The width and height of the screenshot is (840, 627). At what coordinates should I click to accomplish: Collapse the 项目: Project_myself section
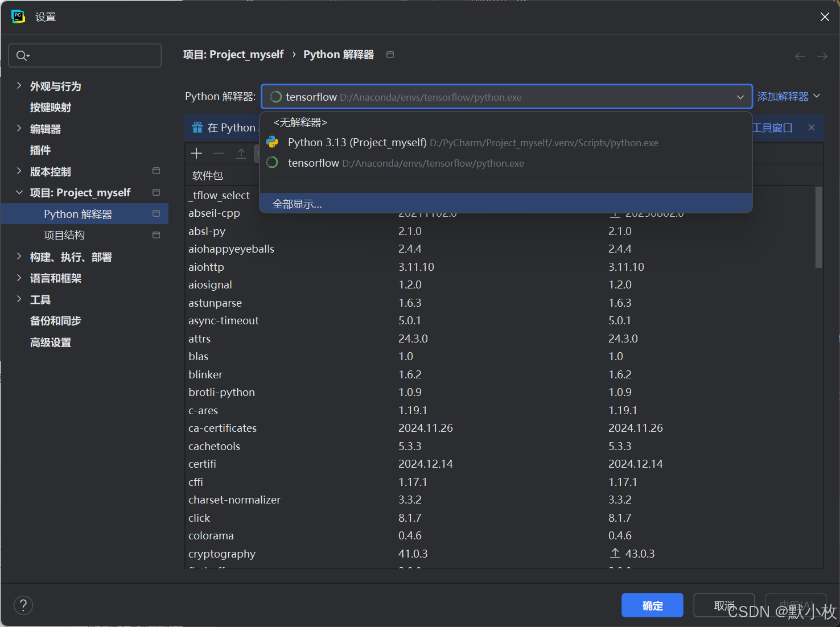pyautogui.click(x=19, y=192)
